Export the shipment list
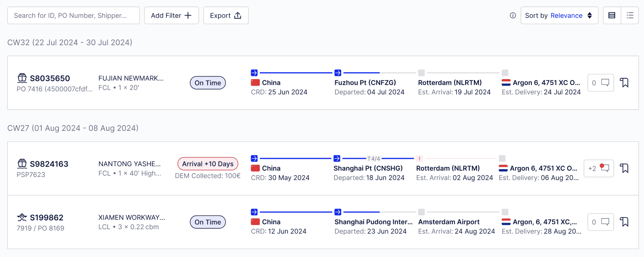 [225, 16]
